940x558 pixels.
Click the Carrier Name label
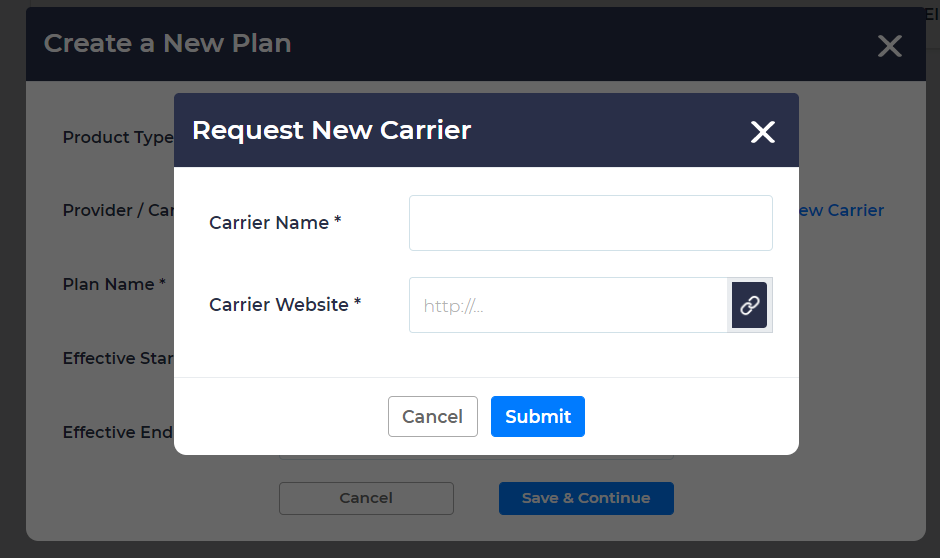[x=275, y=223]
